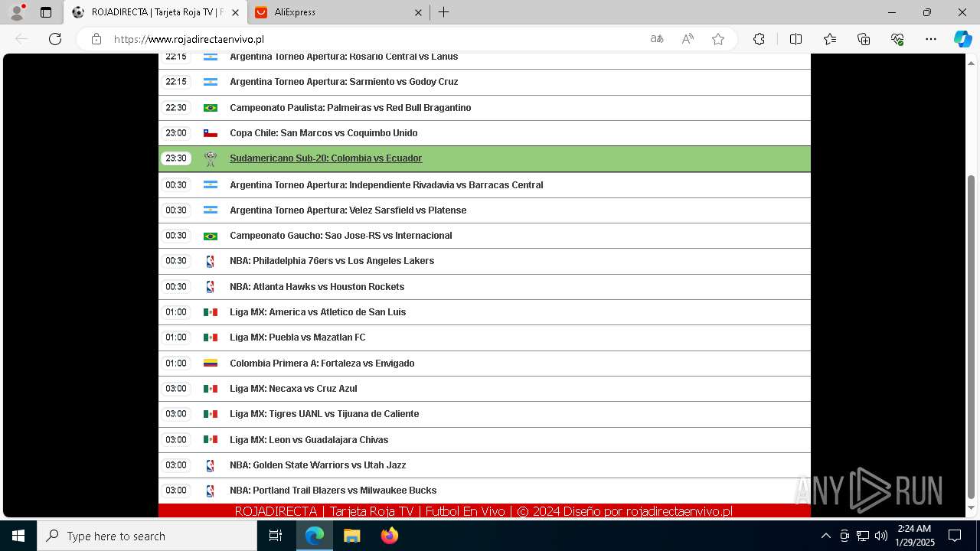Click the 22:30 time badge

176,108
